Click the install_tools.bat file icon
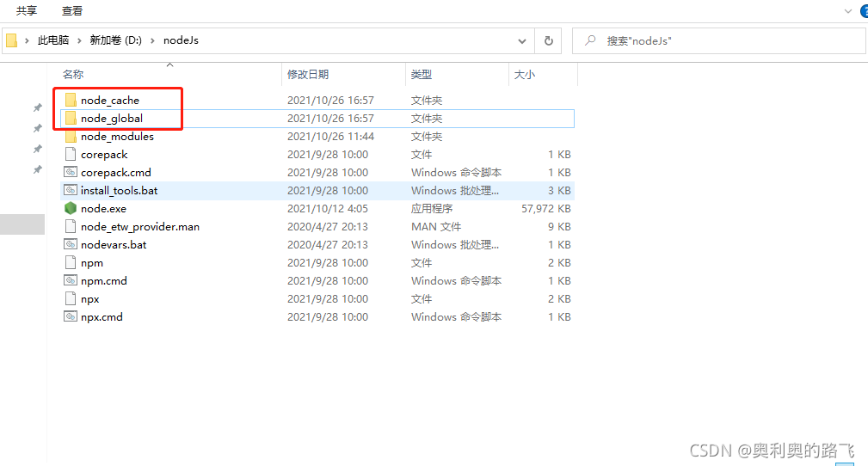This screenshot has height=466, width=868. [x=71, y=191]
